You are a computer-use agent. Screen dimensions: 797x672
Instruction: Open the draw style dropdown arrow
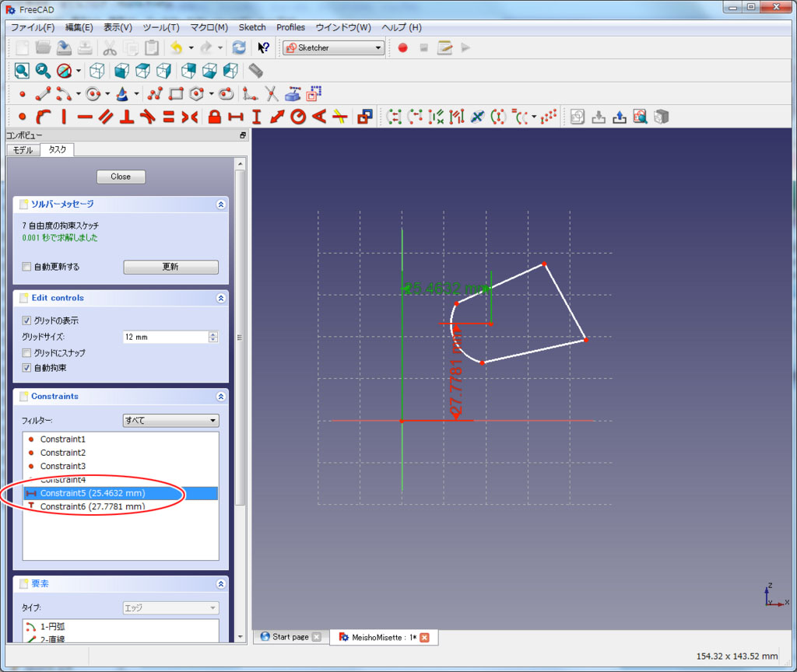coord(79,71)
